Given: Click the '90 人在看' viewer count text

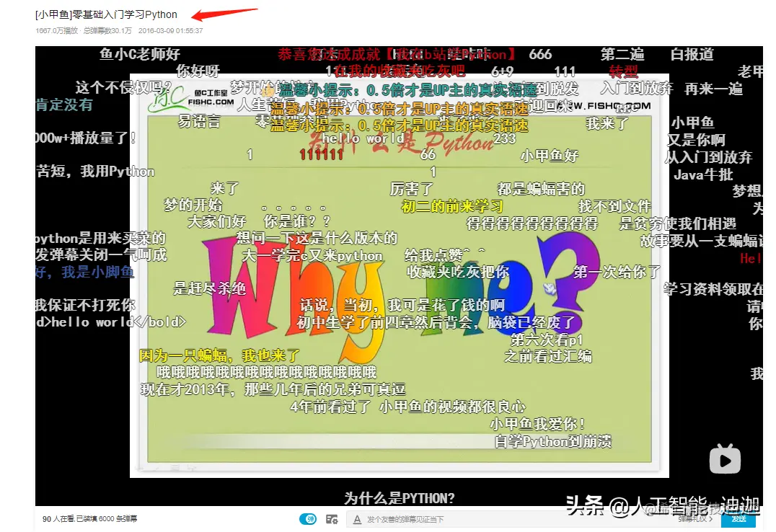Looking at the screenshot, I should tap(58, 518).
